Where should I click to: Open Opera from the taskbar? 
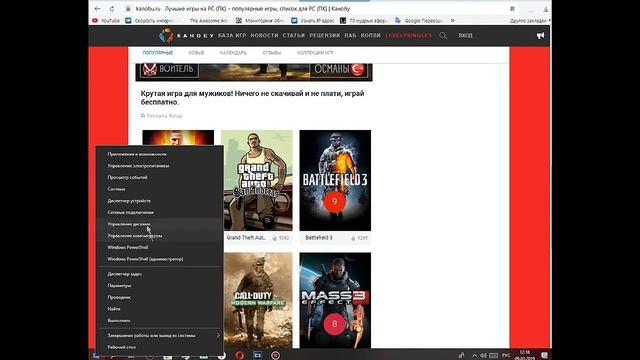coord(240,356)
